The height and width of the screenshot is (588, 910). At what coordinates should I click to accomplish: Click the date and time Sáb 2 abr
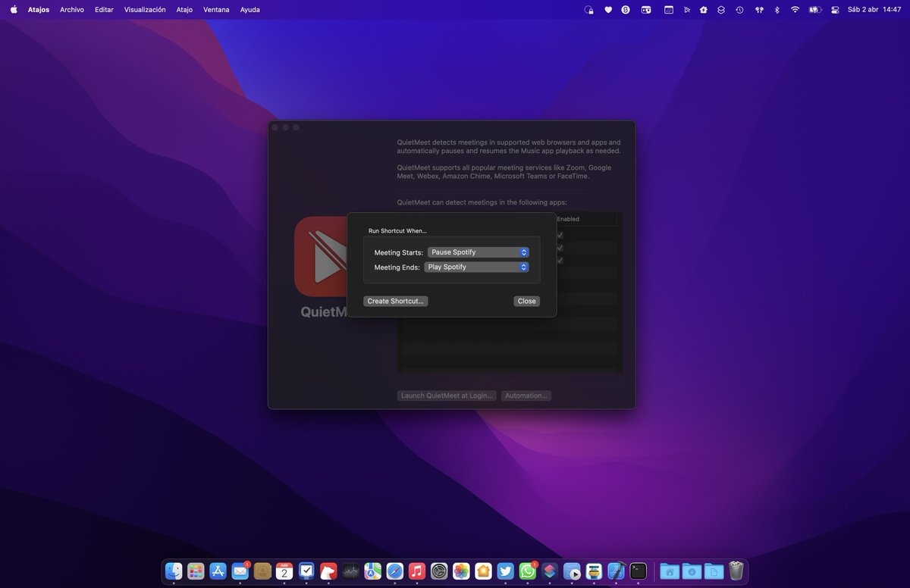click(x=874, y=10)
